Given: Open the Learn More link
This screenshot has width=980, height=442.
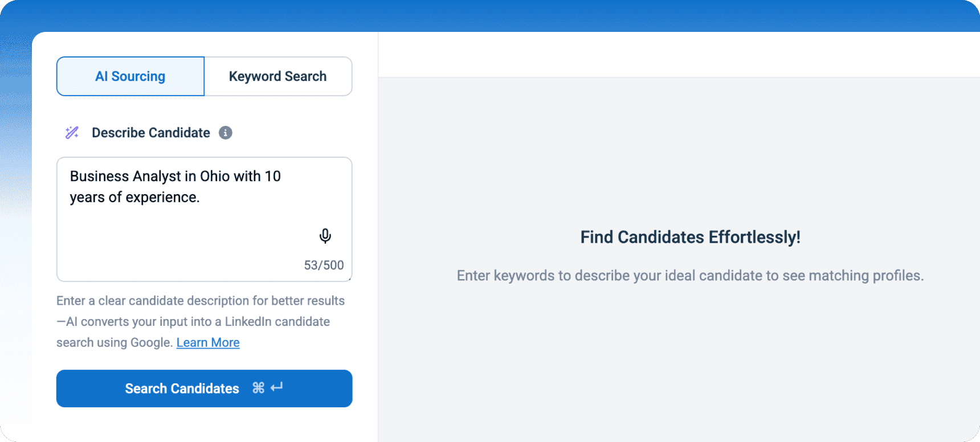Looking at the screenshot, I should [207, 342].
